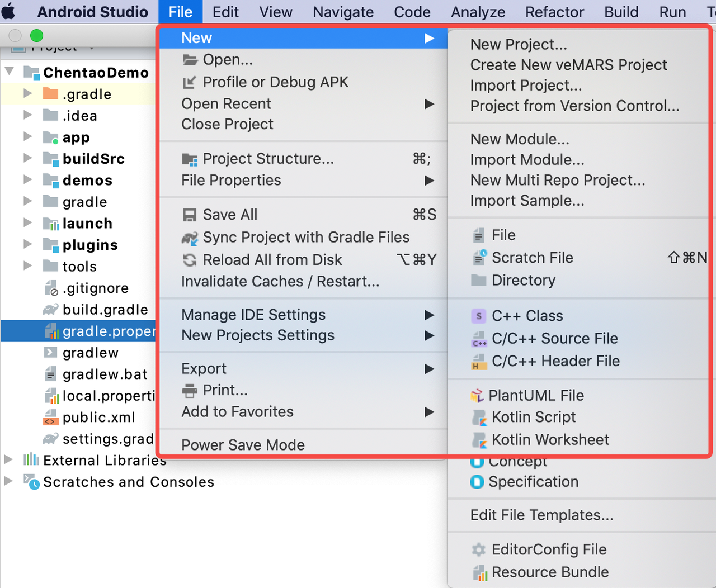Click the PlantUML File icon
Image resolution: width=716 pixels, height=588 pixels.
click(x=477, y=396)
